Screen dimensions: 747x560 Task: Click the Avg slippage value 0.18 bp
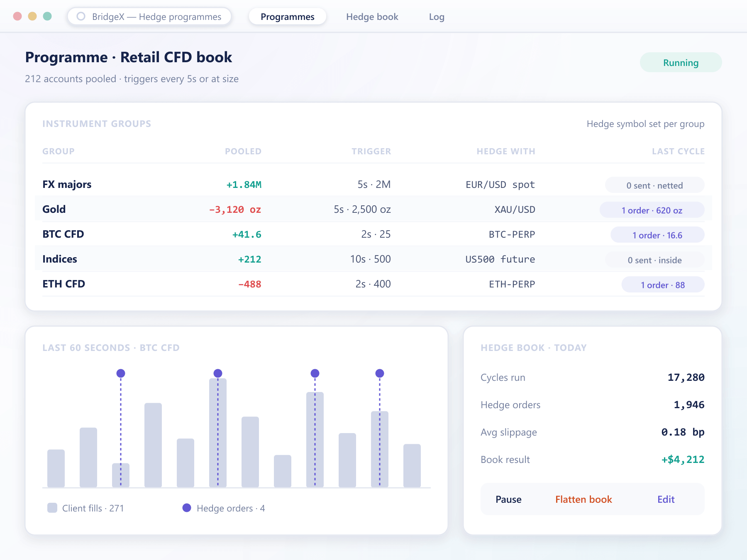(683, 432)
